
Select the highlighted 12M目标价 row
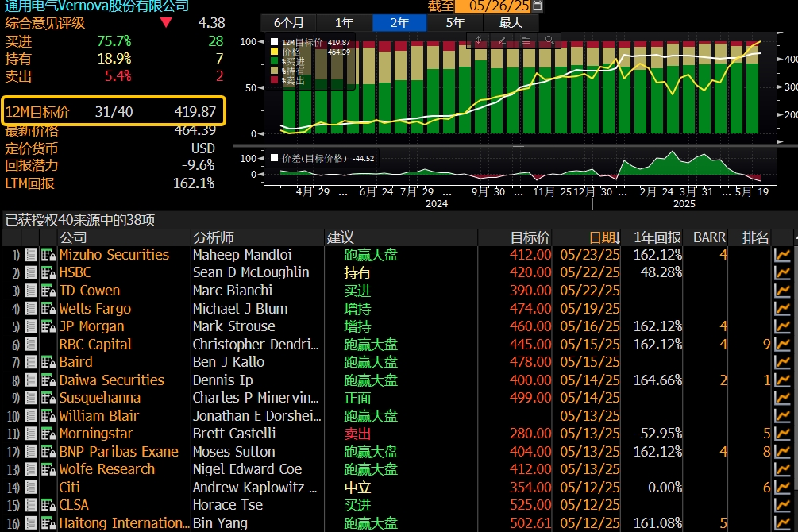pyautogui.click(x=114, y=111)
